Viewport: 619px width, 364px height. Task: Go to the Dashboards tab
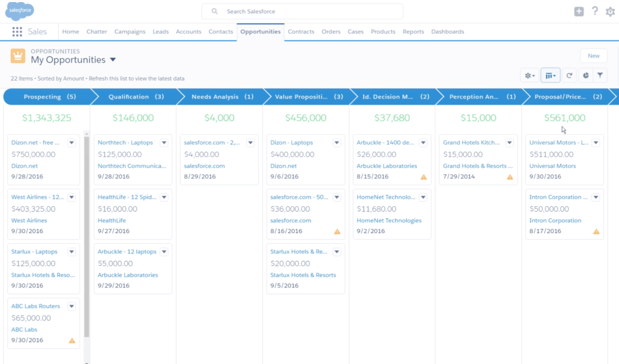point(448,32)
